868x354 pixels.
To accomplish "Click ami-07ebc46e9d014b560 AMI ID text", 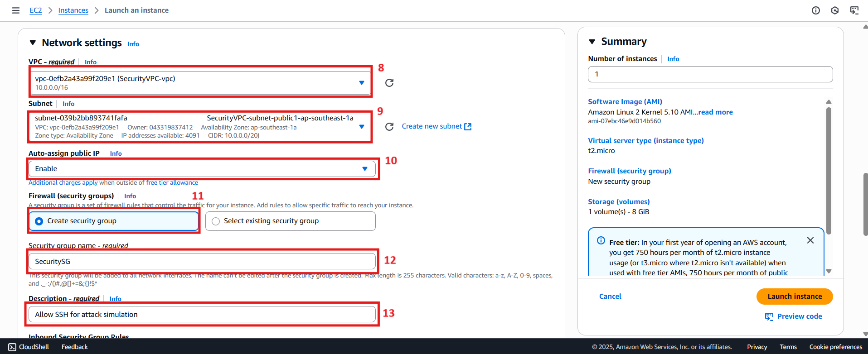I will pos(624,121).
